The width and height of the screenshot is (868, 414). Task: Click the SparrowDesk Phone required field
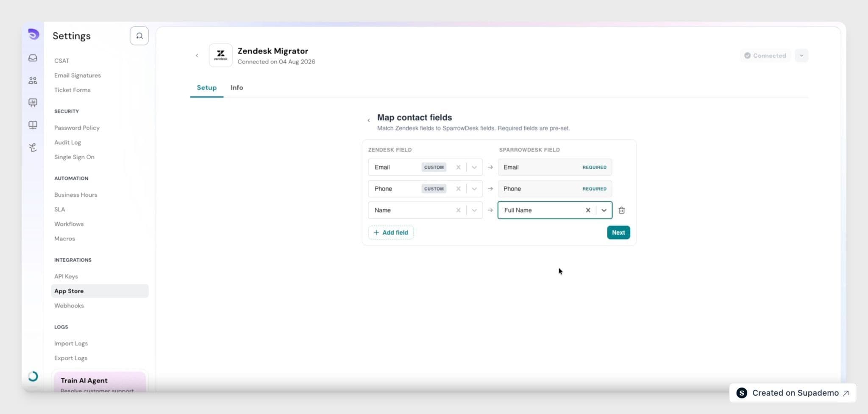coord(555,189)
